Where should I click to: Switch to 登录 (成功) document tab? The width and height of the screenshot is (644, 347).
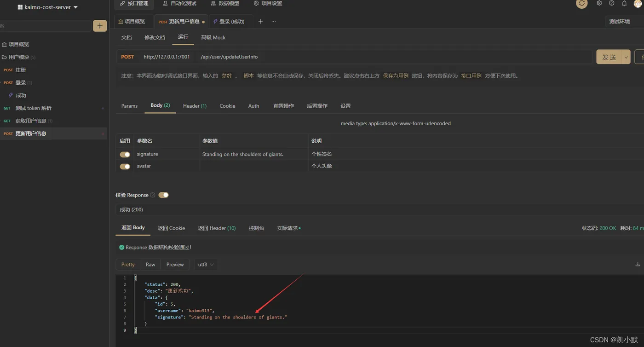[x=229, y=22]
